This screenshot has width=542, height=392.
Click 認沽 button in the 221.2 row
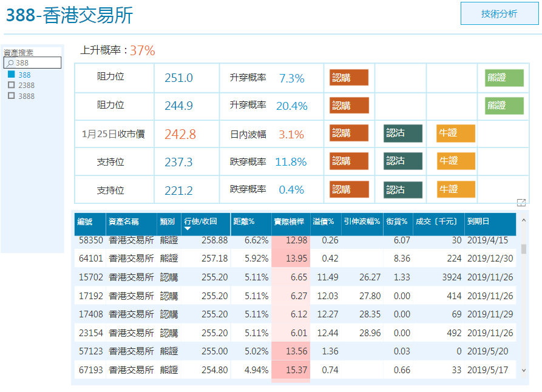[403, 190]
